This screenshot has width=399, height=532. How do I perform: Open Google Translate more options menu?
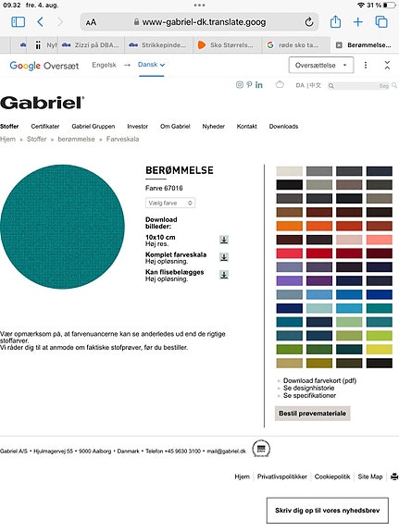[366, 65]
